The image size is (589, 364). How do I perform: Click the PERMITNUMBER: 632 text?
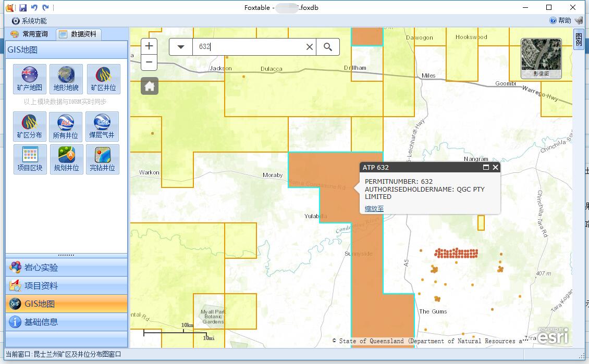coord(399,182)
